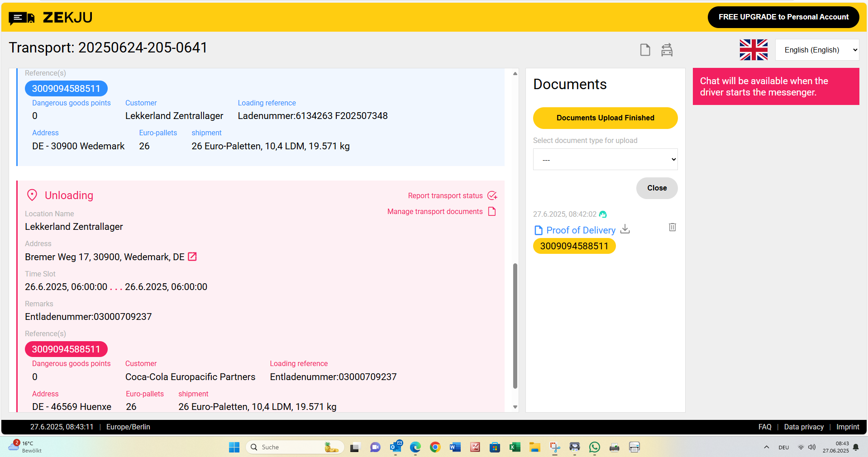Click Ladenummer:6134263 F202507348 loading reference
This screenshot has height=457, width=868.
pyautogui.click(x=313, y=116)
